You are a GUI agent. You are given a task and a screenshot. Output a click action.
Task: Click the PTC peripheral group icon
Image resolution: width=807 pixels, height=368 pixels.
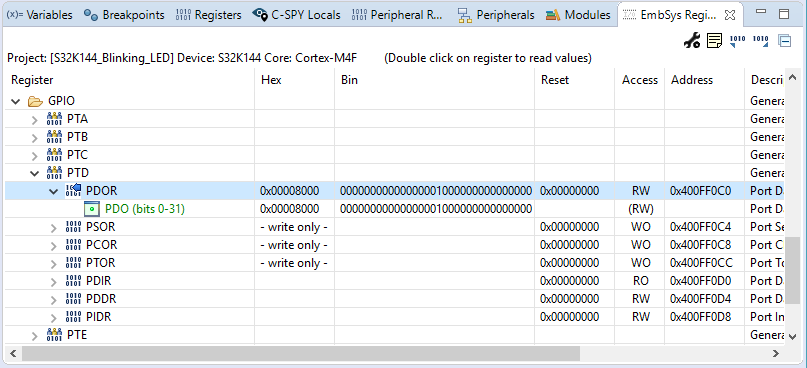click(x=54, y=155)
